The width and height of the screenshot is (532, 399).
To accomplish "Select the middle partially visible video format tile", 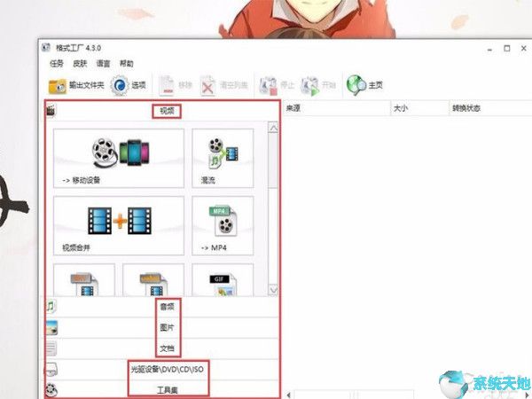I will tap(153, 280).
